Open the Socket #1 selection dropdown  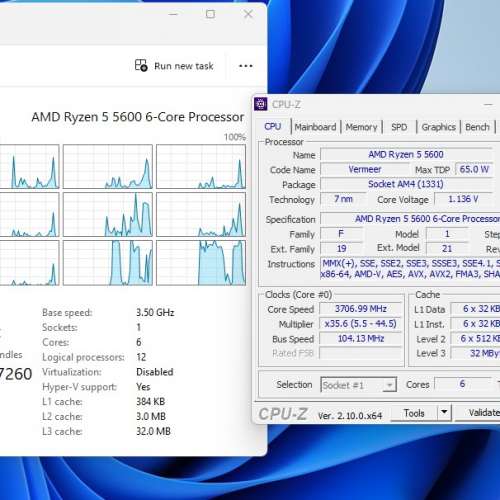358,385
